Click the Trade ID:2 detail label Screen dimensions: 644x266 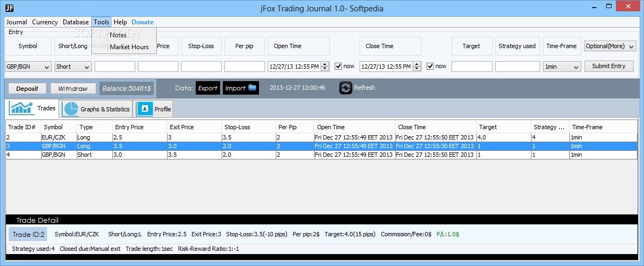coord(28,235)
